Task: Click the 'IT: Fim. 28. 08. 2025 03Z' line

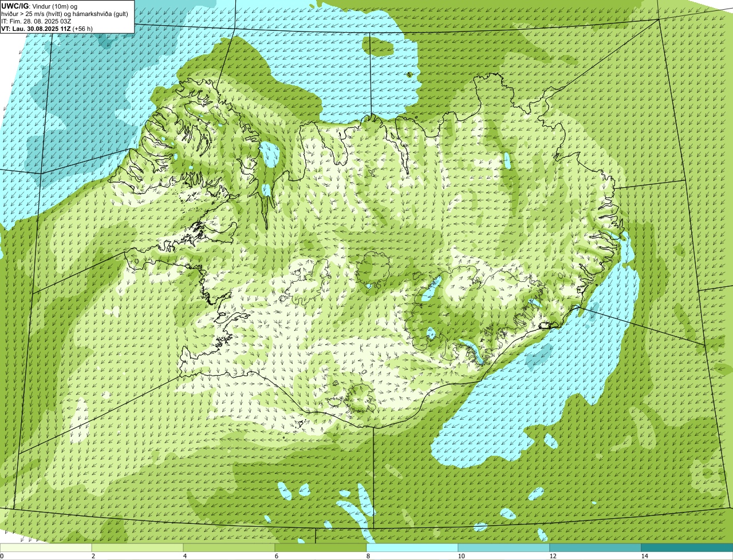Action: pyautogui.click(x=36, y=21)
